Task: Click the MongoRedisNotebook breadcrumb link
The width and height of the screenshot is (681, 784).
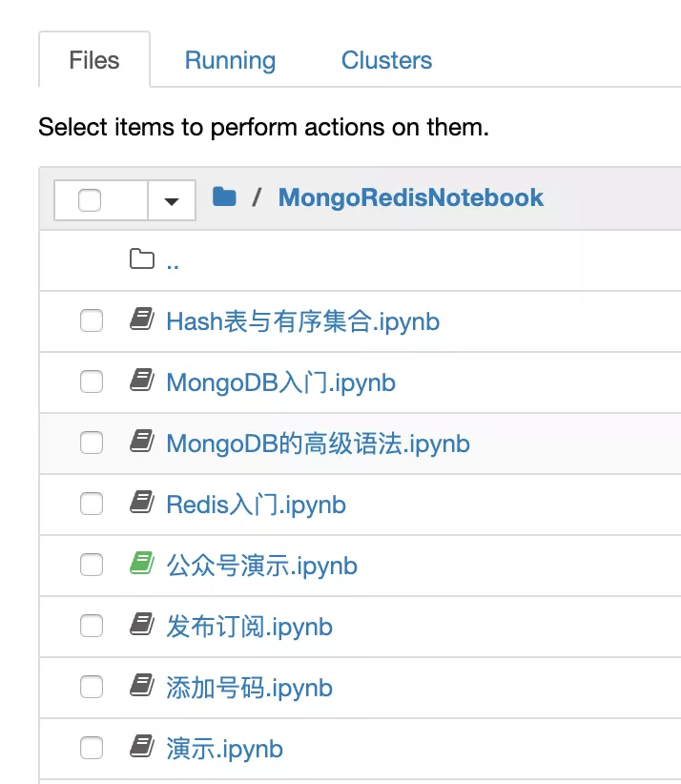Action: (410, 197)
